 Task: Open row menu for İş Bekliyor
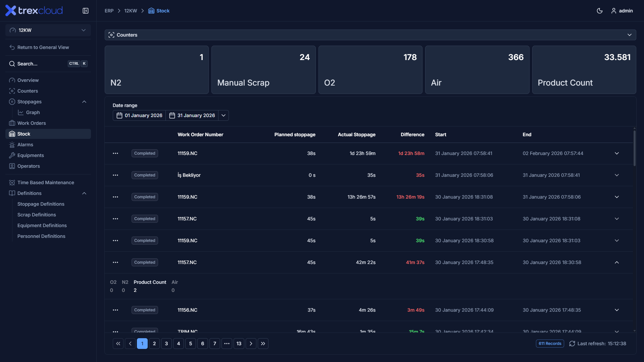[x=115, y=175]
